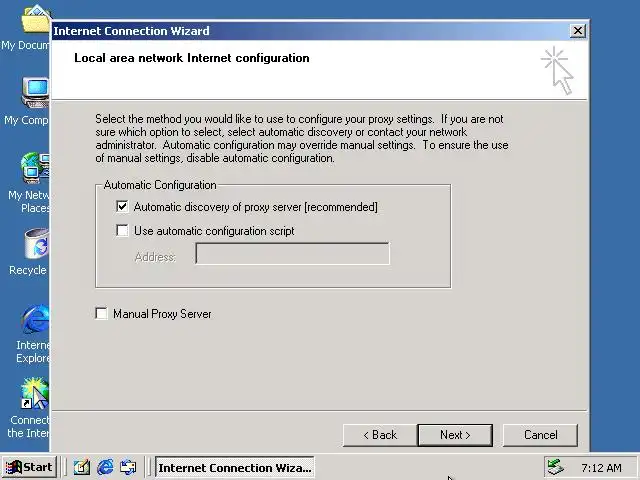Click the Address input field

click(x=292, y=254)
